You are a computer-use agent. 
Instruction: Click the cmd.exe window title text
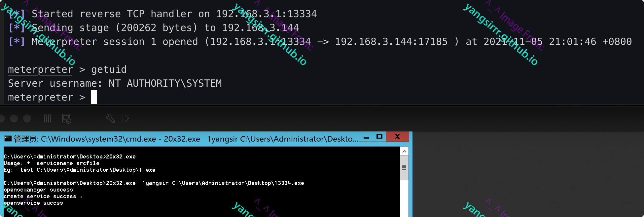tap(186, 139)
